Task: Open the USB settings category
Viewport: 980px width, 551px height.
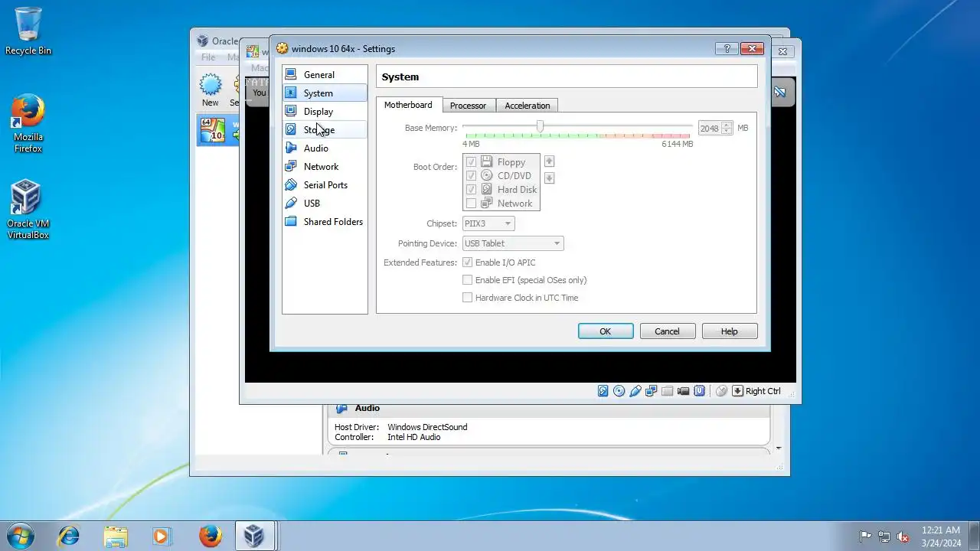Action: point(325,204)
